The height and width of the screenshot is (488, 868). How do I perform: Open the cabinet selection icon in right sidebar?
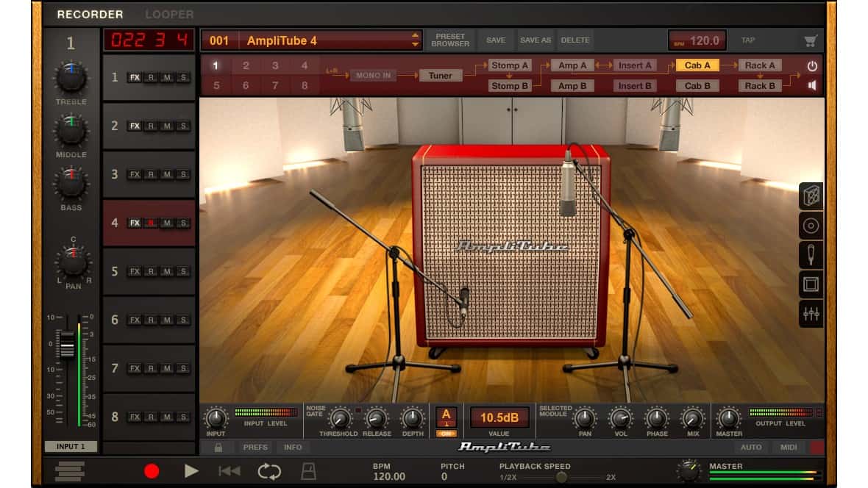pos(811,196)
